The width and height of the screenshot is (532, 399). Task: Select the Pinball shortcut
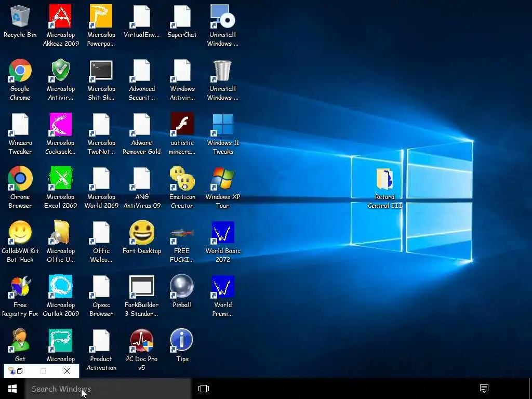[x=182, y=291]
